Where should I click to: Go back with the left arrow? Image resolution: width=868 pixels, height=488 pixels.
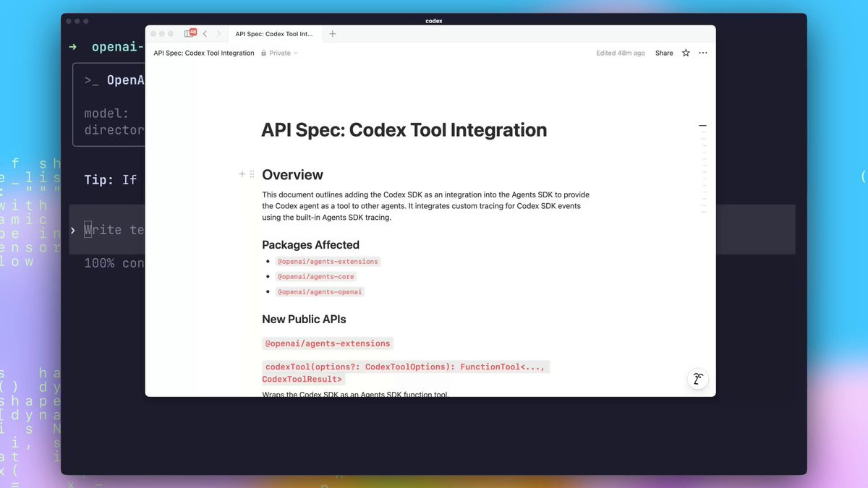pos(205,34)
